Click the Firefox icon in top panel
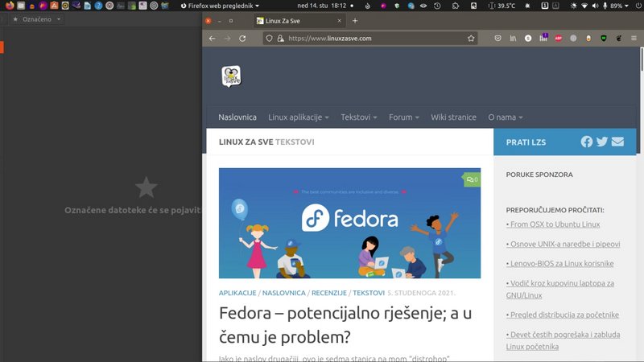The height and width of the screenshot is (362, 644). [10, 6]
